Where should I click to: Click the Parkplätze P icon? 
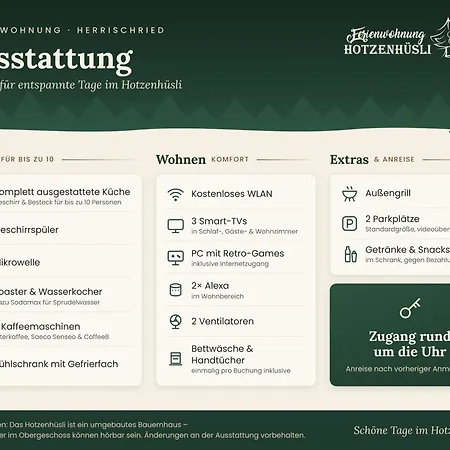[x=350, y=223]
